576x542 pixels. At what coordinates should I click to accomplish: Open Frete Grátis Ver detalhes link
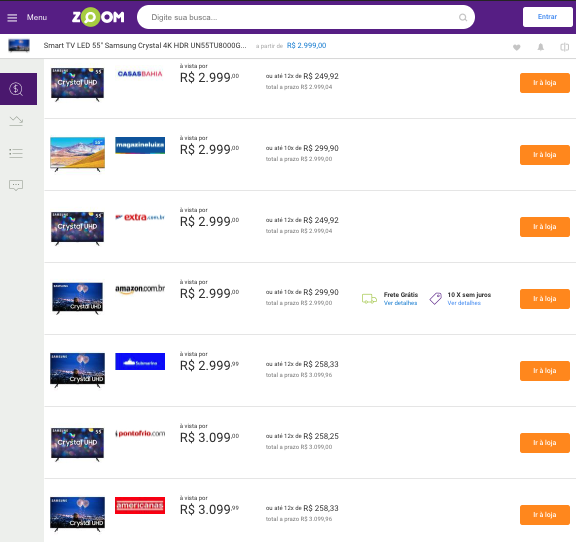pos(400,303)
